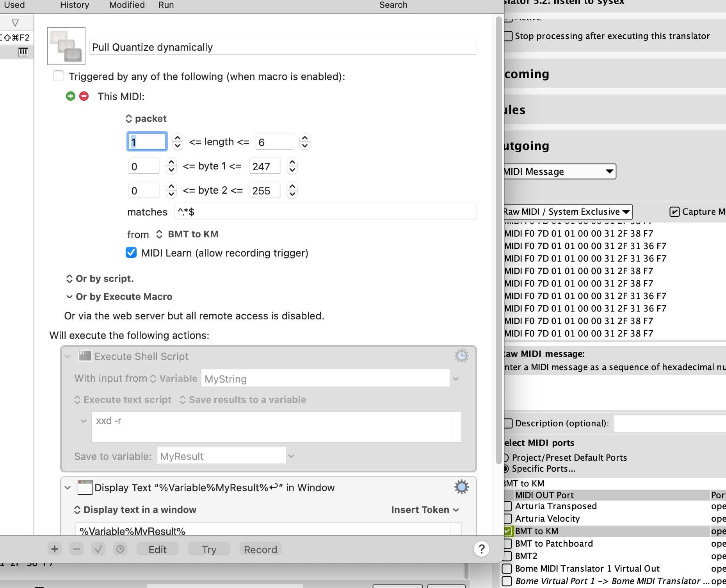Click the byte 1 minimum stepper
This screenshot has height=588, width=726.
coord(171,166)
